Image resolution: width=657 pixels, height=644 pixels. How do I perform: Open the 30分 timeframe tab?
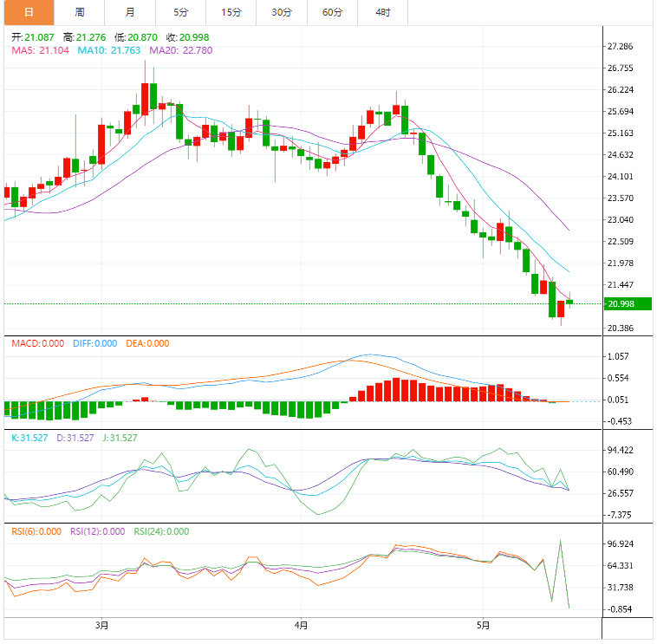282,13
